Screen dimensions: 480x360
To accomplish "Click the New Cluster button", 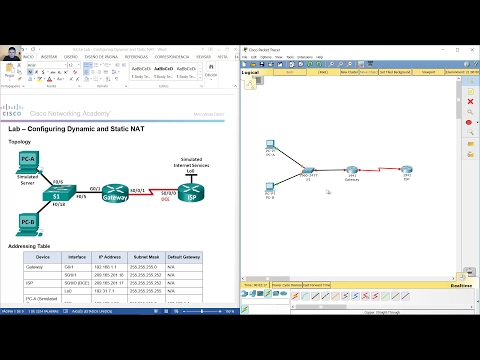I will coord(349,72).
